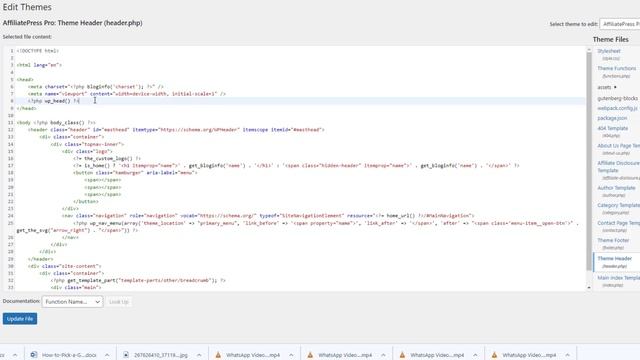Click the code editor vertical scrollbar thumb

pyautogui.click(x=589, y=161)
